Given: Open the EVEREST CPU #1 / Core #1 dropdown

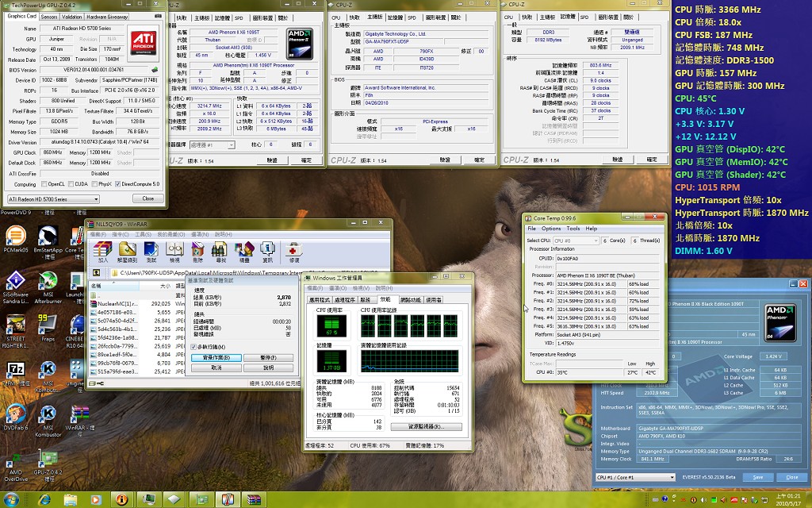Looking at the screenshot, I should pos(635,477).
